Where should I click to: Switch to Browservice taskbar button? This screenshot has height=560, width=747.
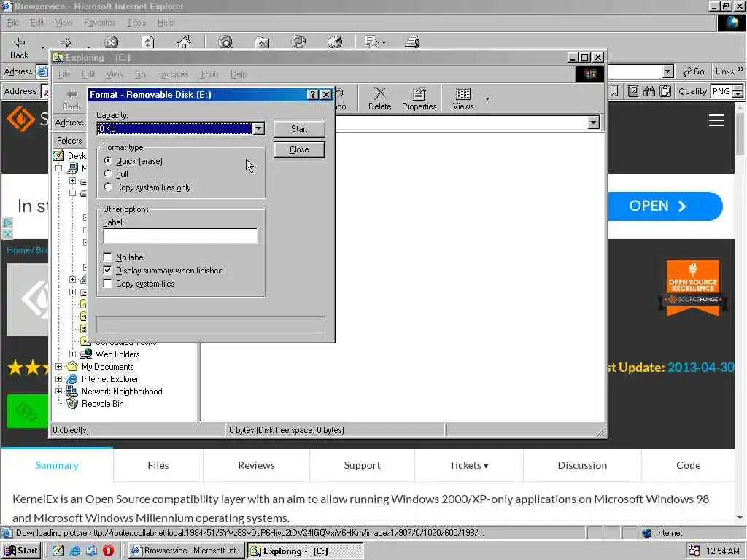pos(187,551)
